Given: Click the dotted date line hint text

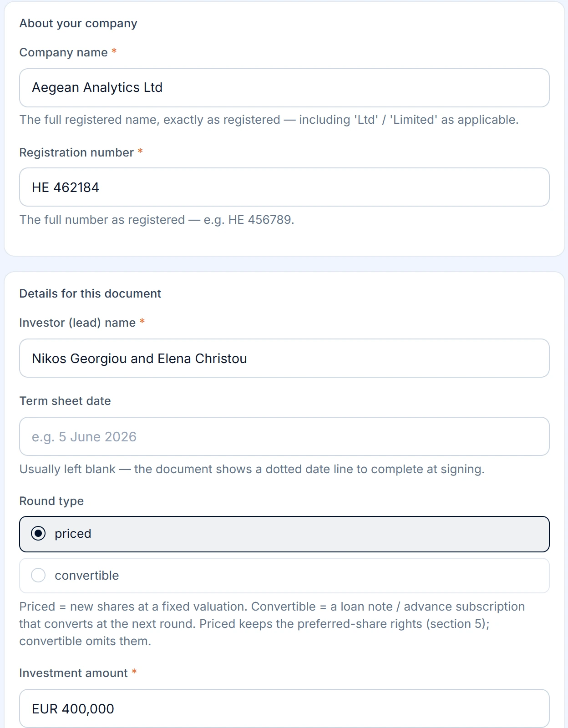Looking at the screenshot, I should click(x=252, y=469).
